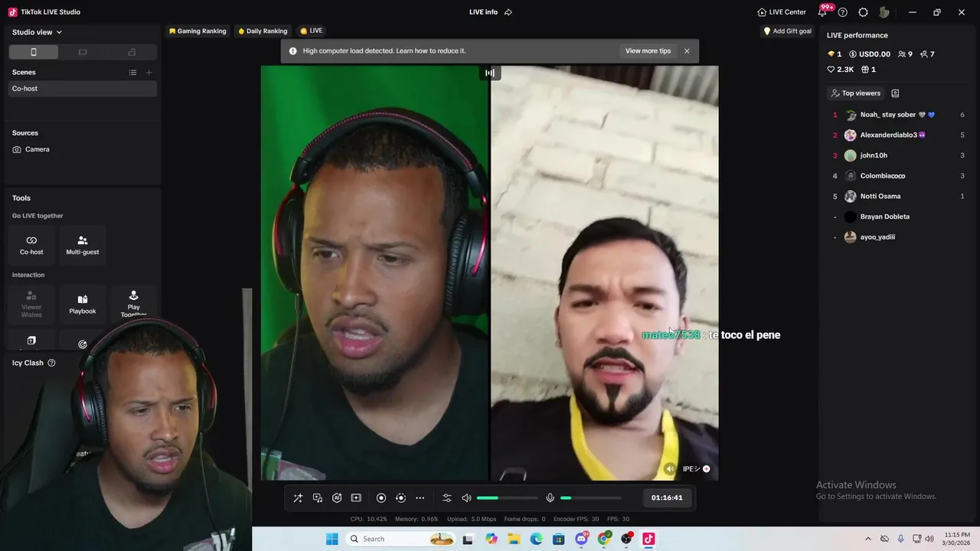Click the USD0.00 earnings stat
Image resolution: width=980 pixels, height=551 pixels.
[x=870, y=54]
